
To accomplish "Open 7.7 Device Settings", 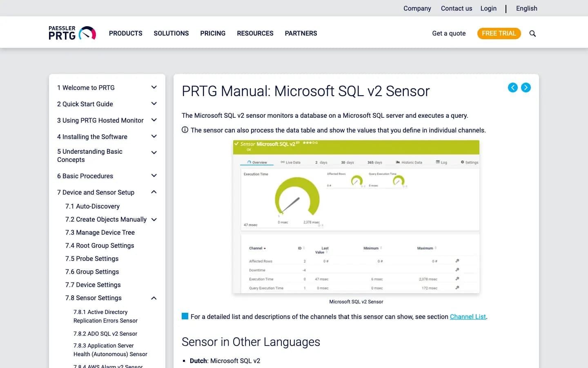I will pos(93,285).
